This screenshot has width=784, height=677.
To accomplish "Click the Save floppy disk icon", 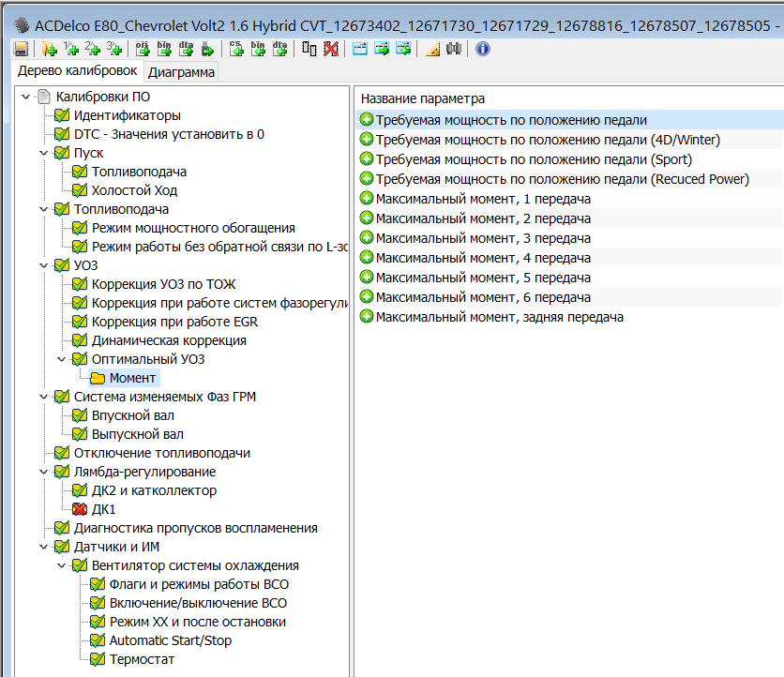I will (21, 49).
